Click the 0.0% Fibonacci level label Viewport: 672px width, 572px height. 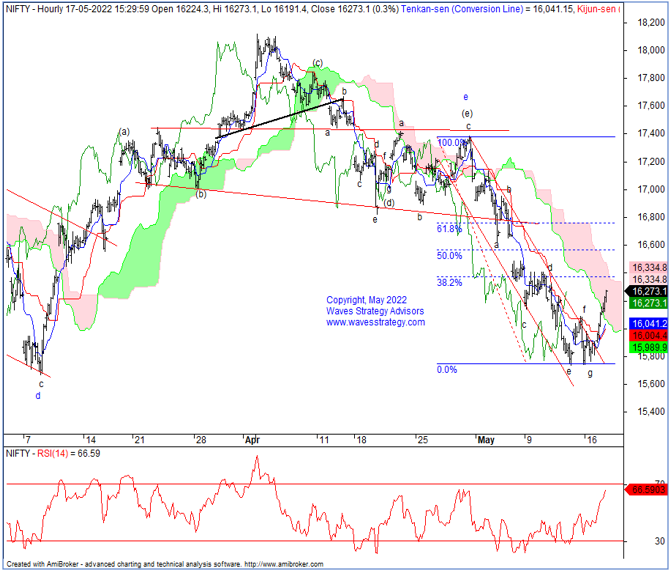pyautogui.click(x=447, y=370)
